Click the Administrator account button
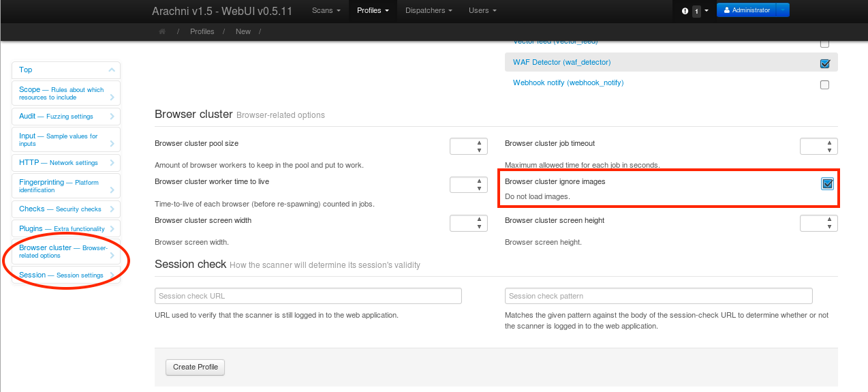This screenshot has height=392, width=868. click(746, 10)
